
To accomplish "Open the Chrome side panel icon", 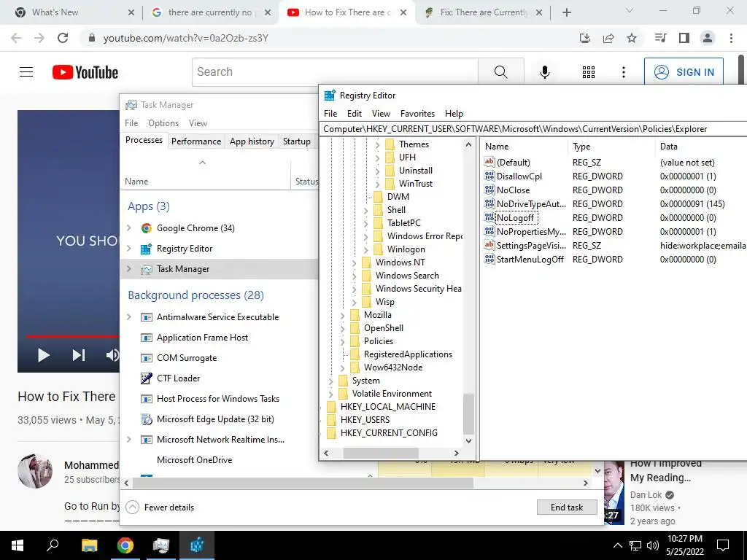I will coord(684,38).
